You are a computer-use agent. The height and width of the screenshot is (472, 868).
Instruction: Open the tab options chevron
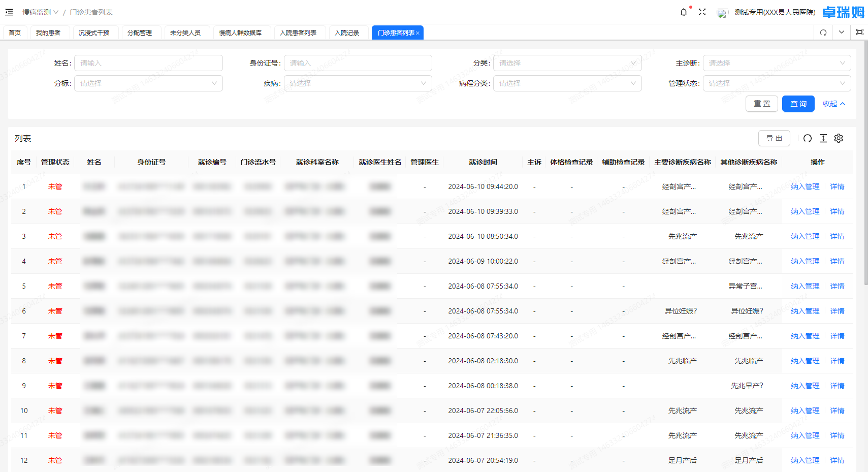pyautogui.click(x=842, y=32)
